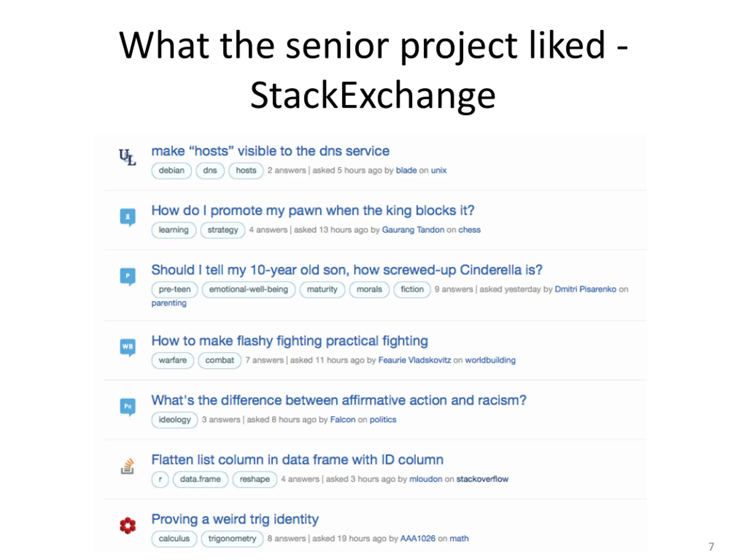Click the Stack Overflow logo icon
This screenshot has height=560, width=747.
(x=128, y=466)
